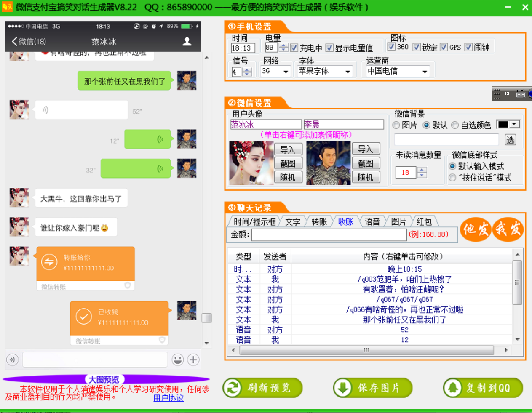Click the refresh icon on 刷新预览 button
Viewport: 532px width, 413px height.
(x=232, y=388)
